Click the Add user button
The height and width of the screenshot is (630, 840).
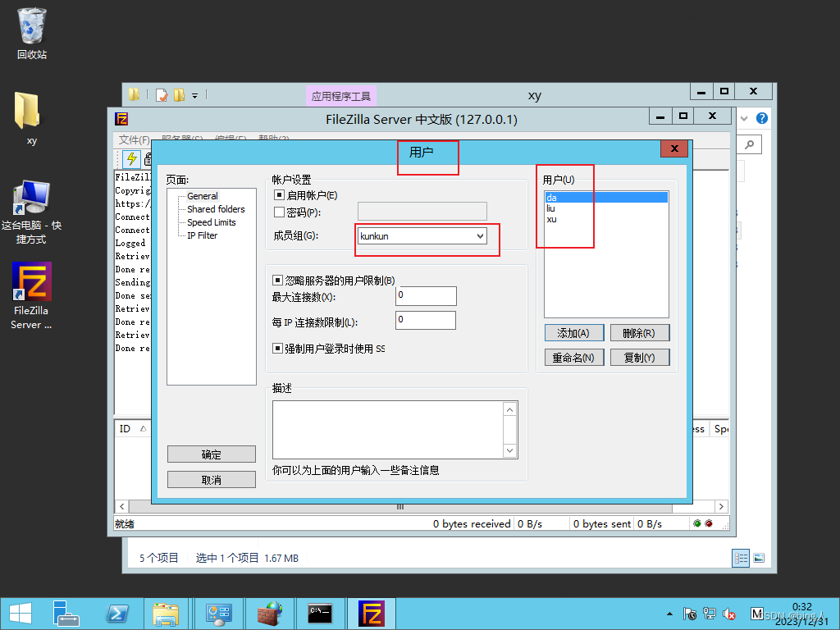573,333
